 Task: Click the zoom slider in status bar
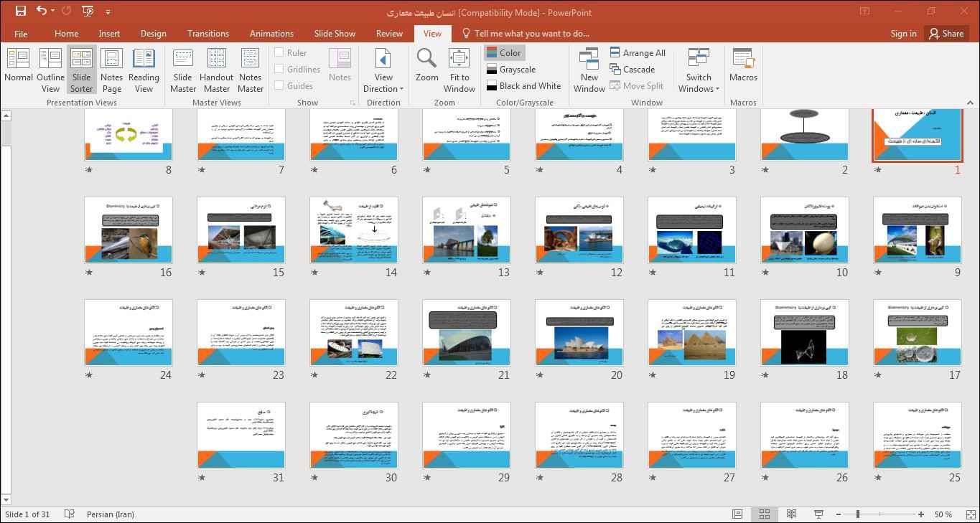[x=858, y=514]
